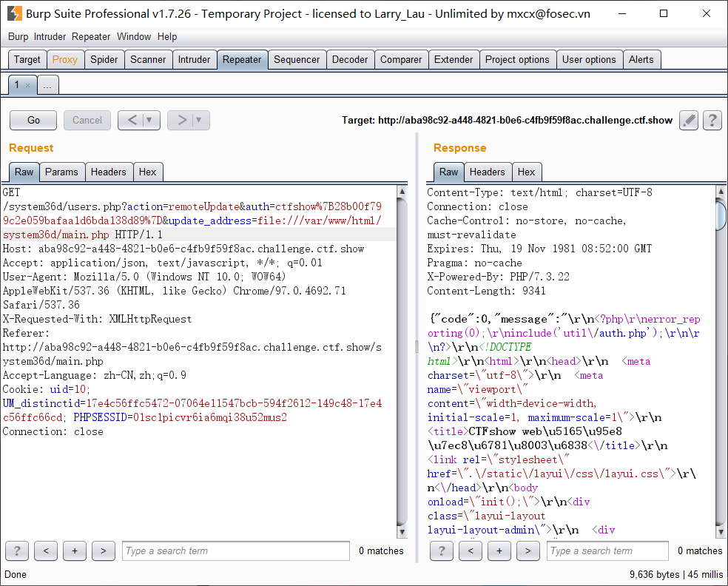Click the request pane vertical scrollbar
The height and width of the screenshot is (586, 728).
click(x=402, y=361)
